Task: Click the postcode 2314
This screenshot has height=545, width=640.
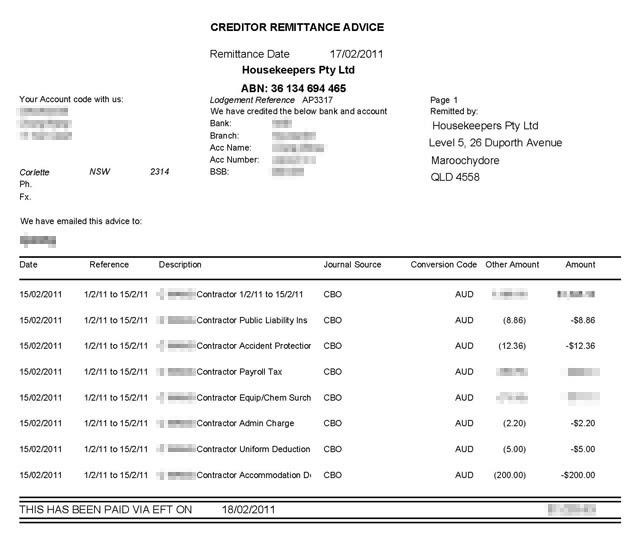Action: tap(160, 171)
